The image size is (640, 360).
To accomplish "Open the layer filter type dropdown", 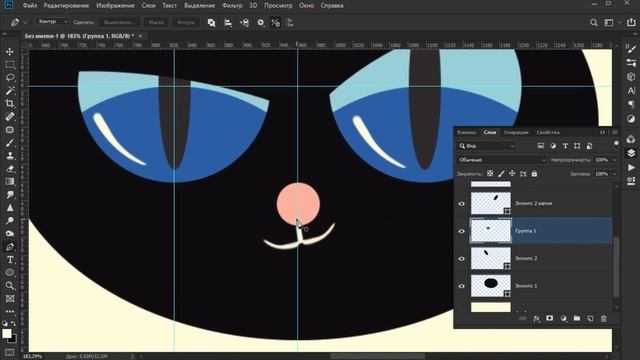I will [487, 146].
